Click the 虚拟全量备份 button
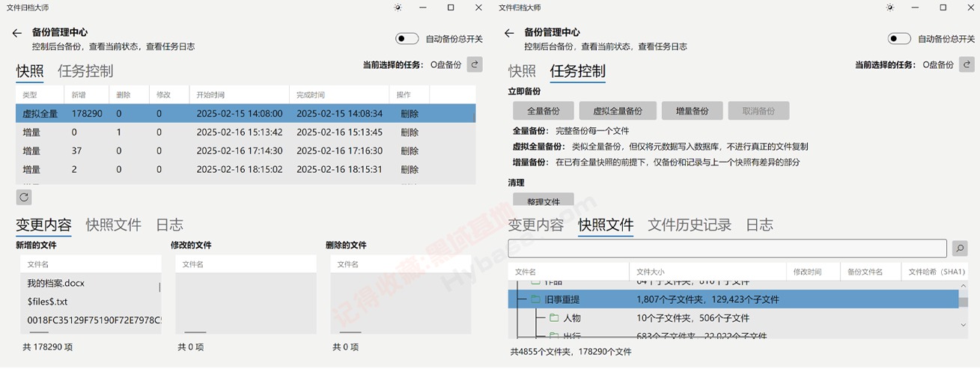Image resolution: width=980 pixels, height=369 pixels. point(618,111)
